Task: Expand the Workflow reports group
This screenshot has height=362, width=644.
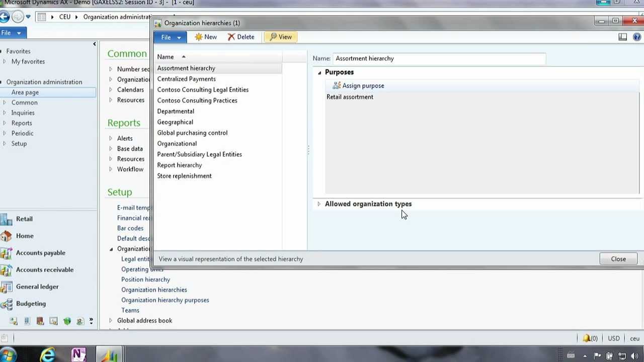Action: (111, 169)
